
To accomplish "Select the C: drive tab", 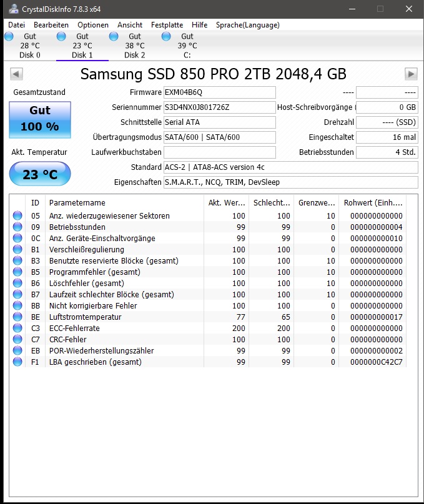I will click(x=187, y=46).
